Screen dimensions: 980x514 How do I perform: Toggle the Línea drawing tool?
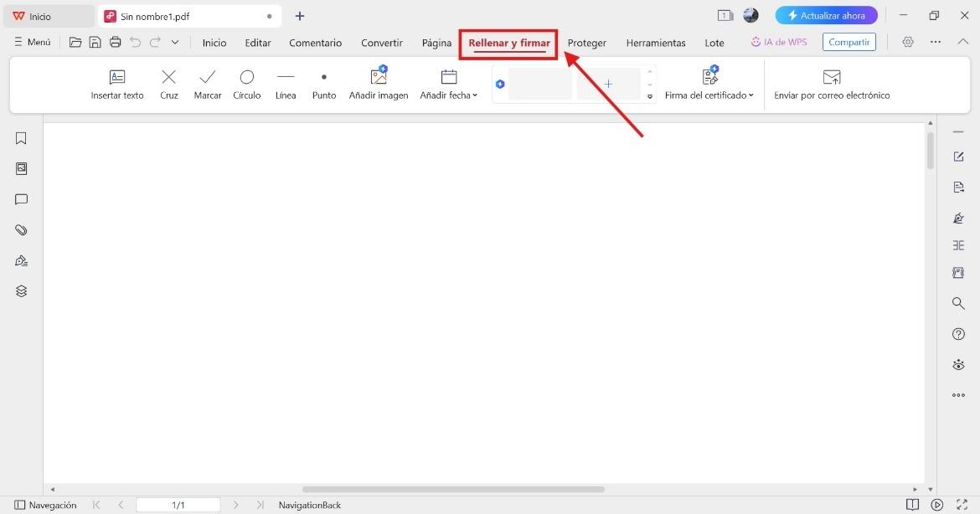[x=286, y=83]
